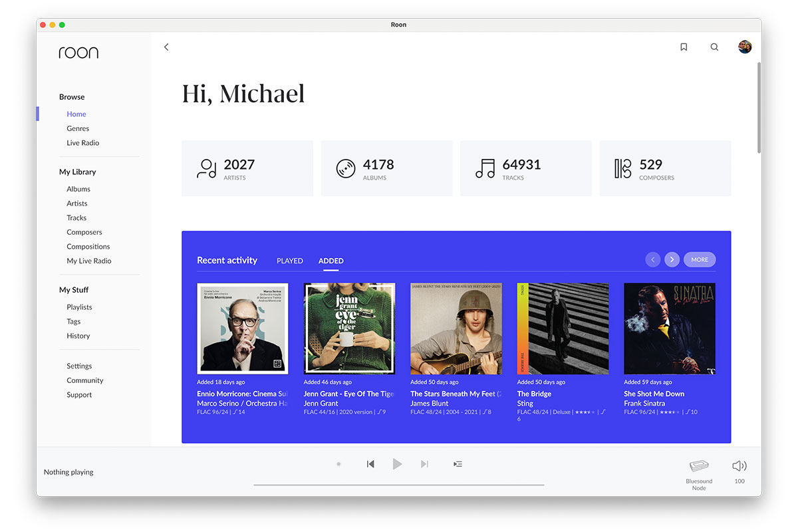Click the 'Recent activity' heading
798x532 pixels.
coord(227,260)
